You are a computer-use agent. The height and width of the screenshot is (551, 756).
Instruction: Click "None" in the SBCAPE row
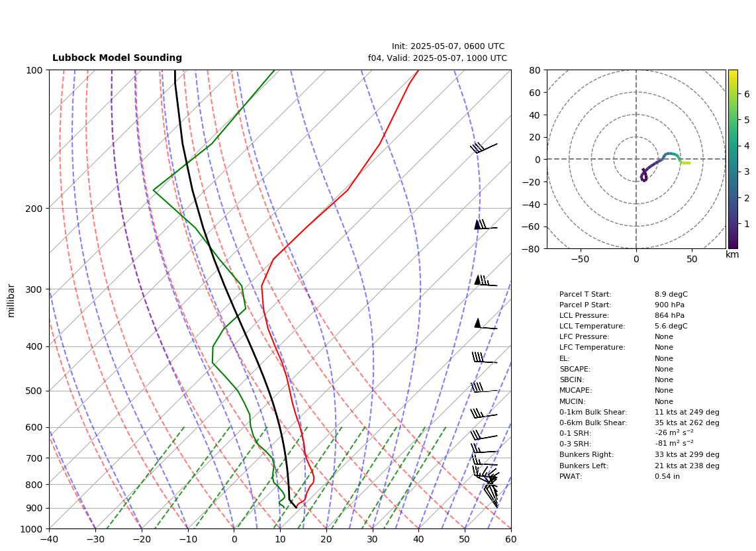(x=664, y=369)
